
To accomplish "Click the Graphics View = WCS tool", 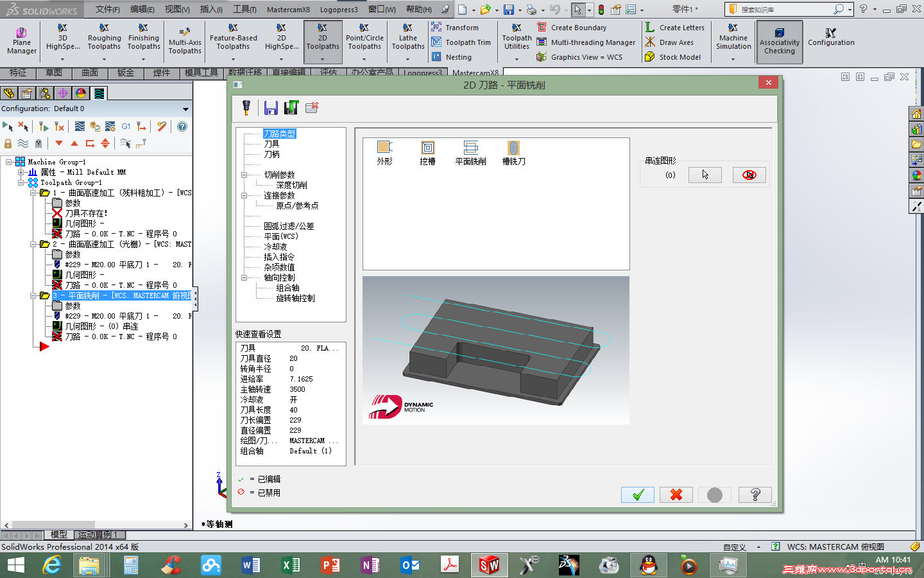I will (579, 57).
